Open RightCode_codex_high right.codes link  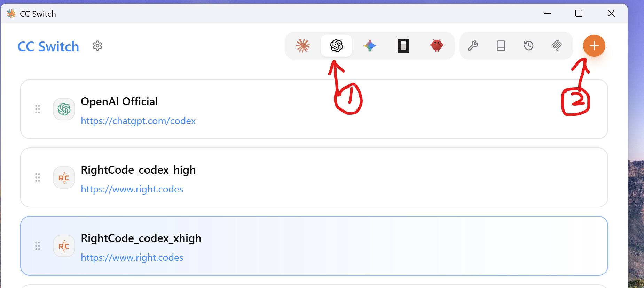click(132, 189)
